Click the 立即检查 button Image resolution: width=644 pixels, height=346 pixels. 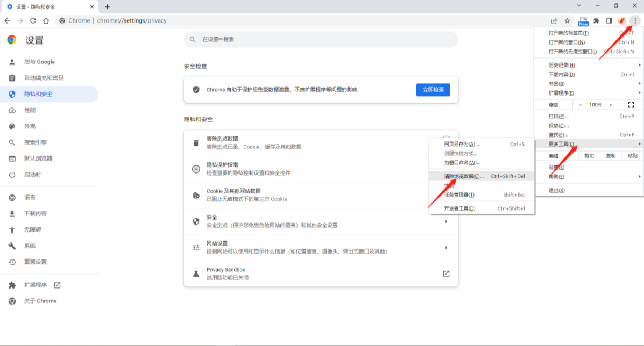[x=433, y=90]
